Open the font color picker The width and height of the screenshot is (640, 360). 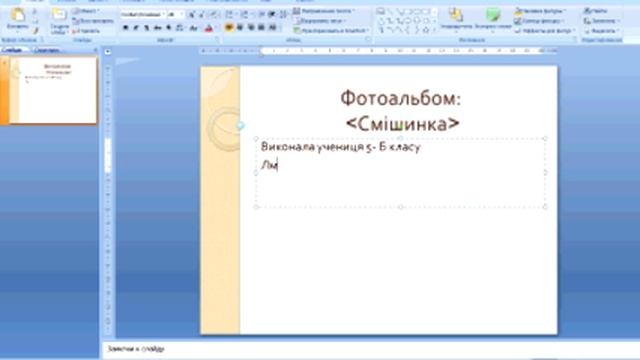[x=209, y=28]
